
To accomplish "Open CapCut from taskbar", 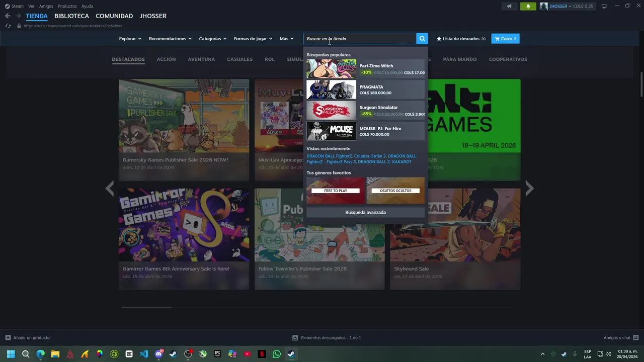I will (129, 354).
